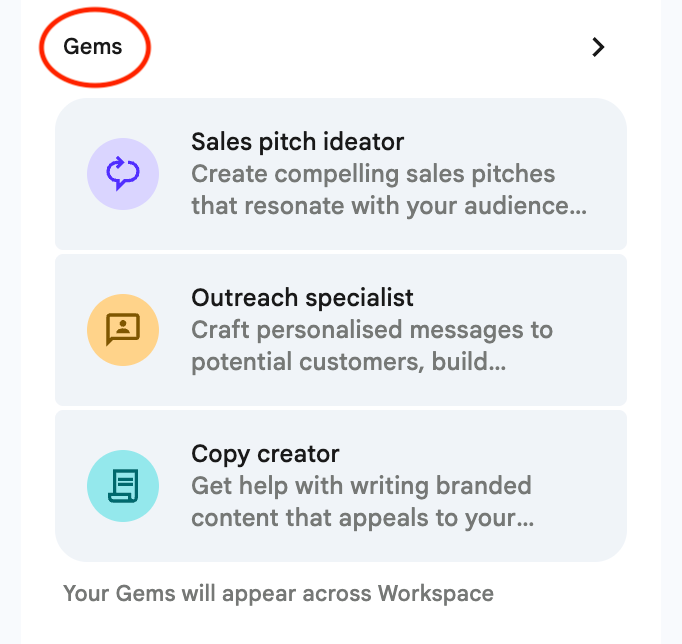This screenshot has width=682, height=644.
Task: Select empty area right of Sales pitch ideator title
Action: [x=510, y=142]
